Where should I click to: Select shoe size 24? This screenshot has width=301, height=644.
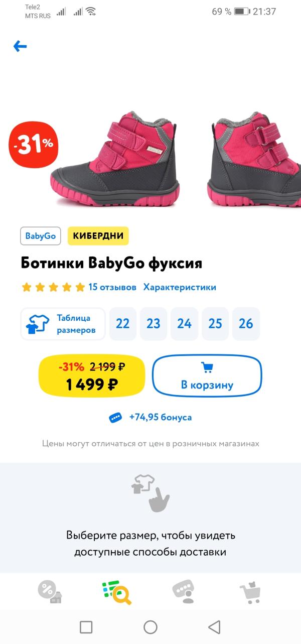pyautogui.click(x=184, y=324)
